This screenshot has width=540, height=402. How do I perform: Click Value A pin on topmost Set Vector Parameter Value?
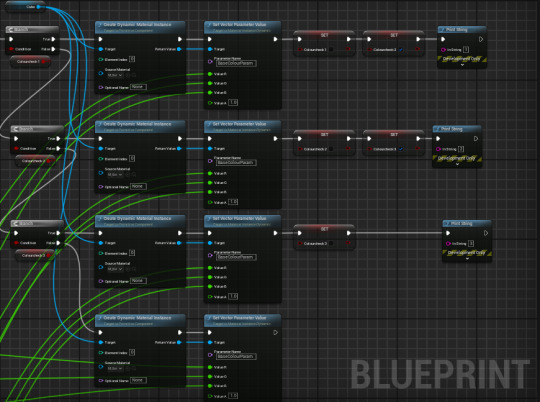[x=210, y=103]
